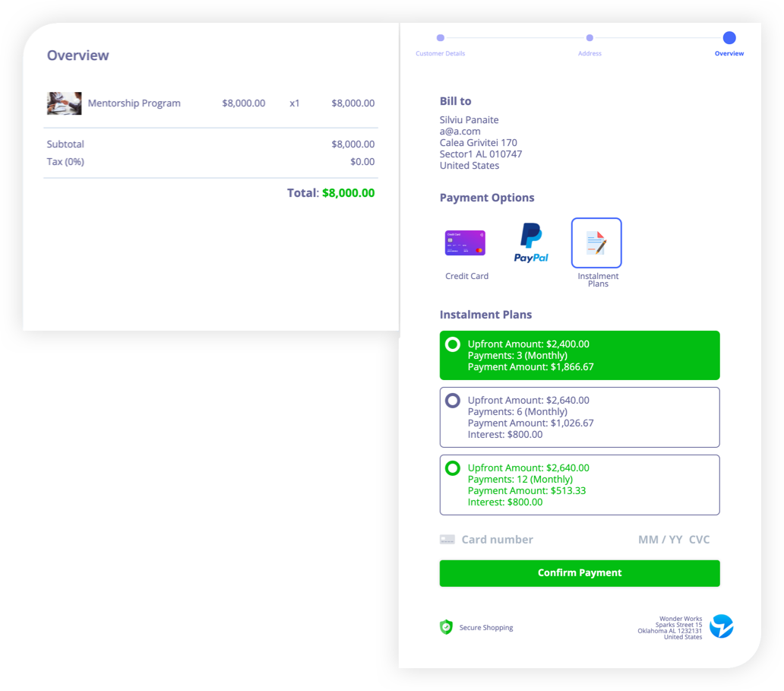This screenshot has height=691, width=784.
Task: Select the Credit Card payment icon
Action: point(465,243)
